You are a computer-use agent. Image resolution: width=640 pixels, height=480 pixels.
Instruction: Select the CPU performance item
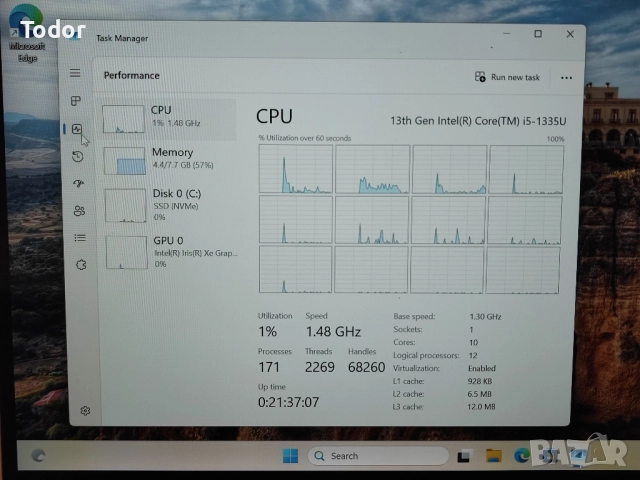click(x=169, y=118)
